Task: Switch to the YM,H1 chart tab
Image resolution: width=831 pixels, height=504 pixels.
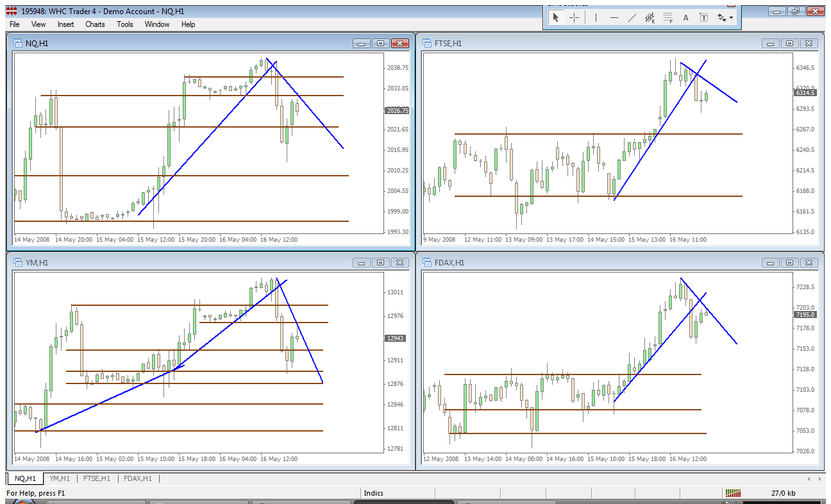Action: pyautogui.click(x=60, y=478)
